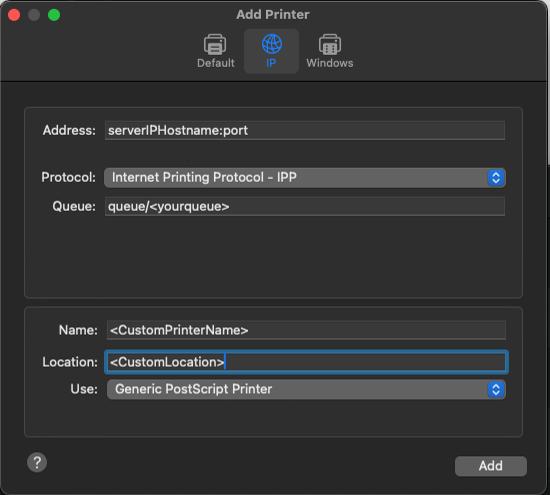Open the Internet Printing Protocol - IPP dropdown
Image resolution: width=550 pixels, height=495 pixels.
305,178
